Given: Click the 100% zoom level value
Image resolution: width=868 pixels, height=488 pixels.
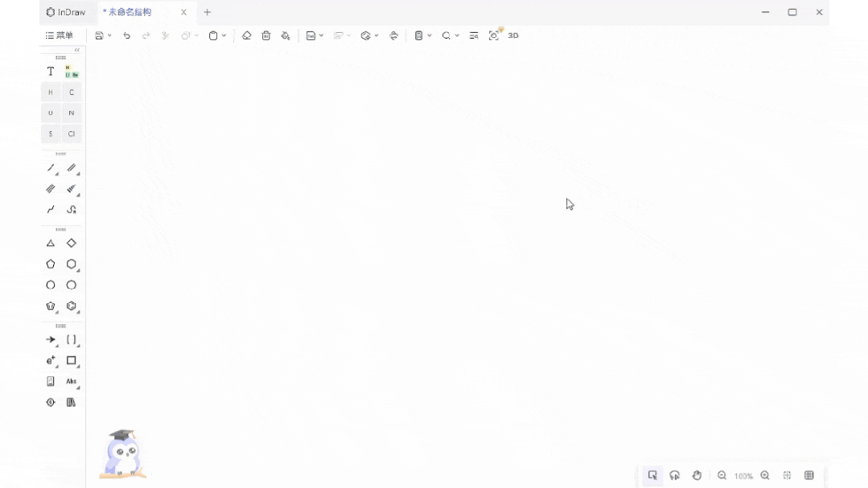Looking at the screenshot, I should click(x=743, y=476).
